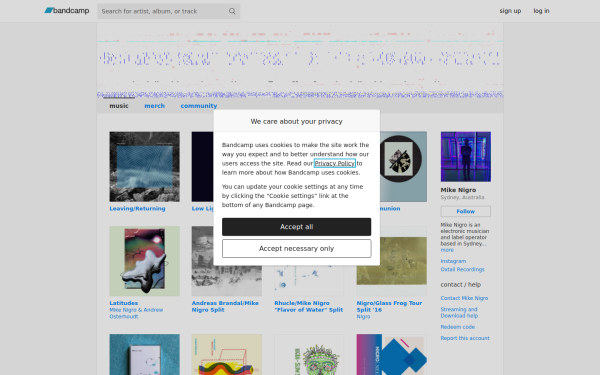The height and width of the screenshot is (375, 600).
Task: Open the album with circular disc artwork
Action: click(403, 166)
